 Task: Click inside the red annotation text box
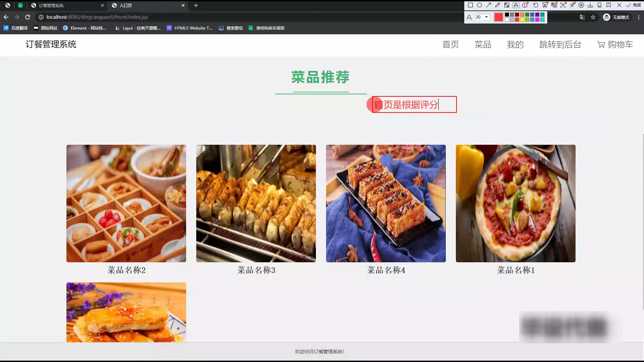pyautogui.click(x=414, y=105)
